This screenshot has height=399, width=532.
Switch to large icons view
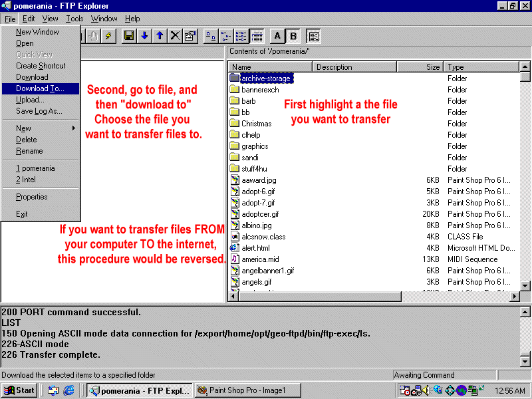click(x=210, y=36)
